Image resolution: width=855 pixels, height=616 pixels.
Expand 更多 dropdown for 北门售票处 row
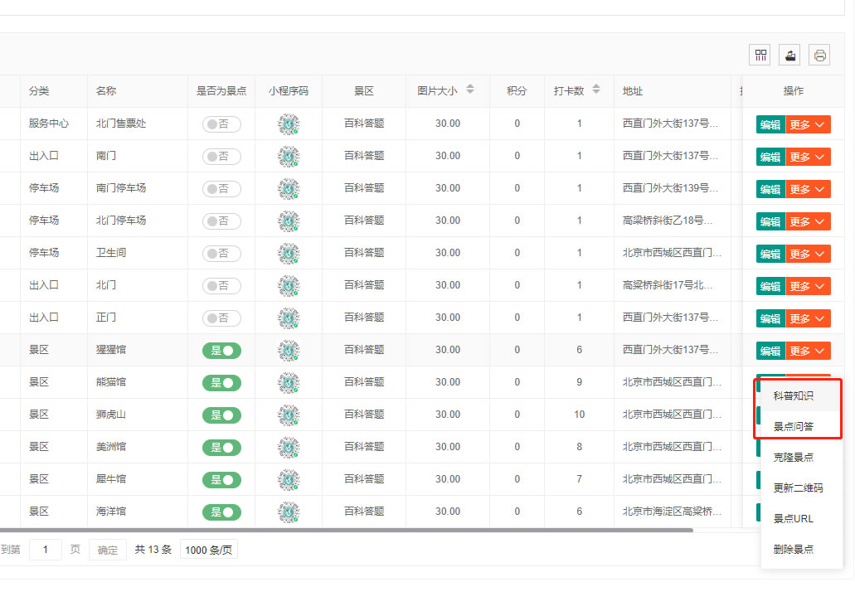[808, 125]
